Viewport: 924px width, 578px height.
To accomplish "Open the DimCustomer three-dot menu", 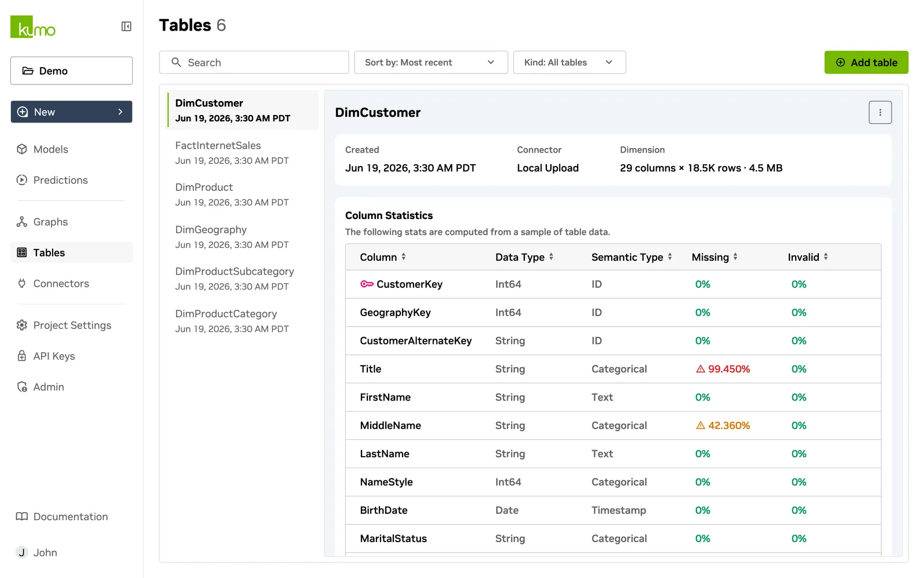I will [880, 113].
